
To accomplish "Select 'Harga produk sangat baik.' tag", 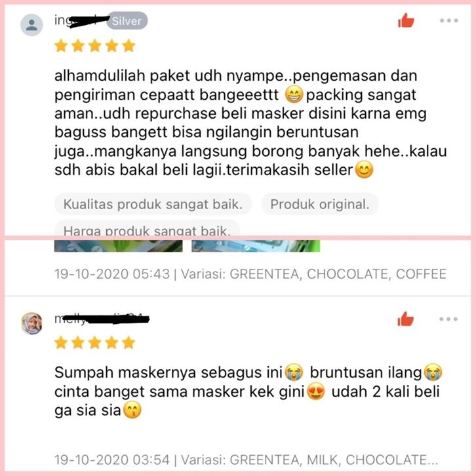I will coord(148,228).
